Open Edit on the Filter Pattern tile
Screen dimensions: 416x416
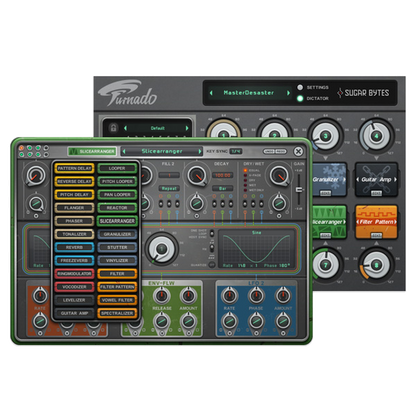click(x=376, y=236)
